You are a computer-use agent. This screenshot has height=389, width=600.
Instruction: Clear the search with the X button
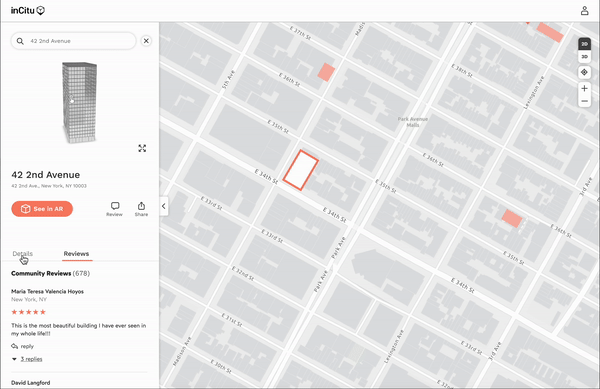(x=146, y=41)
